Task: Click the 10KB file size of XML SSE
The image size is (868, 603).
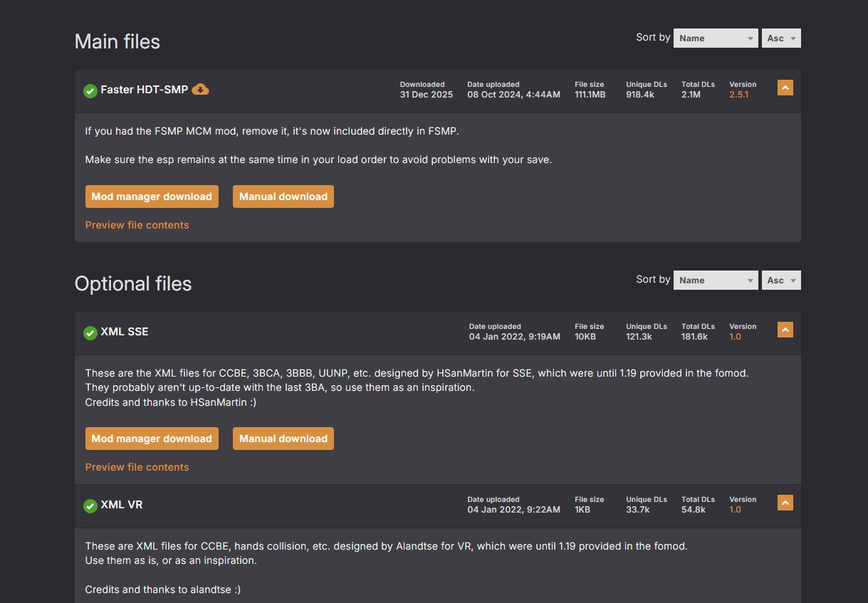Action: click(x=585, y=337)
